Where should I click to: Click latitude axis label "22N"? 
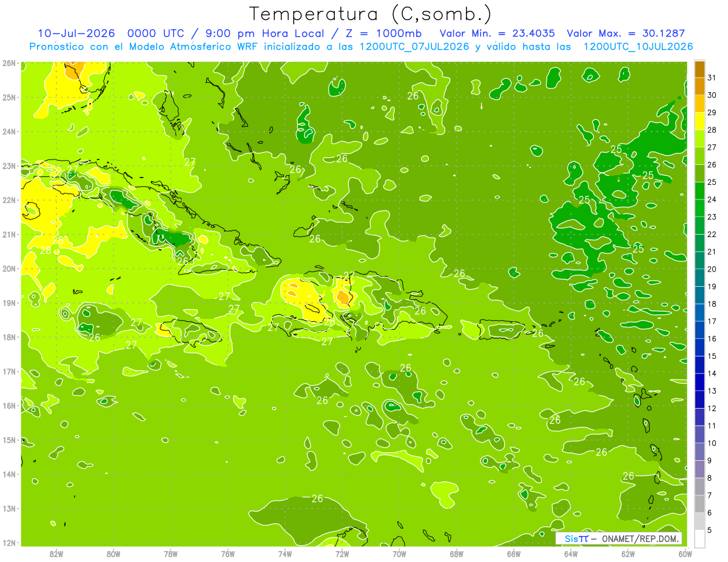[x=9, y=200]
